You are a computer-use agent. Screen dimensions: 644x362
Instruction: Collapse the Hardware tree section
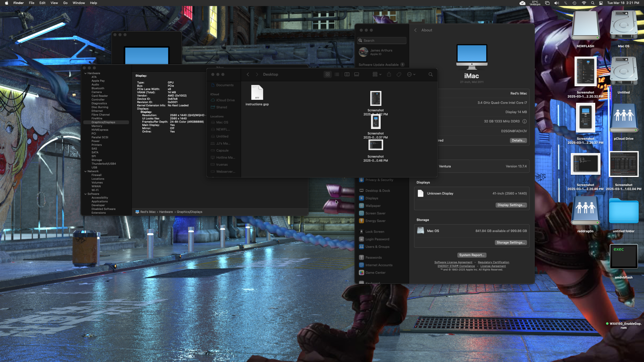[85, 73]
